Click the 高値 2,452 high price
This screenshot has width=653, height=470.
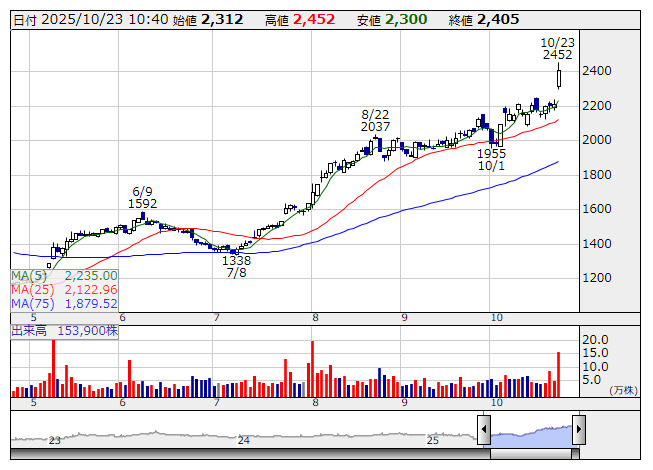click(300, 20)
